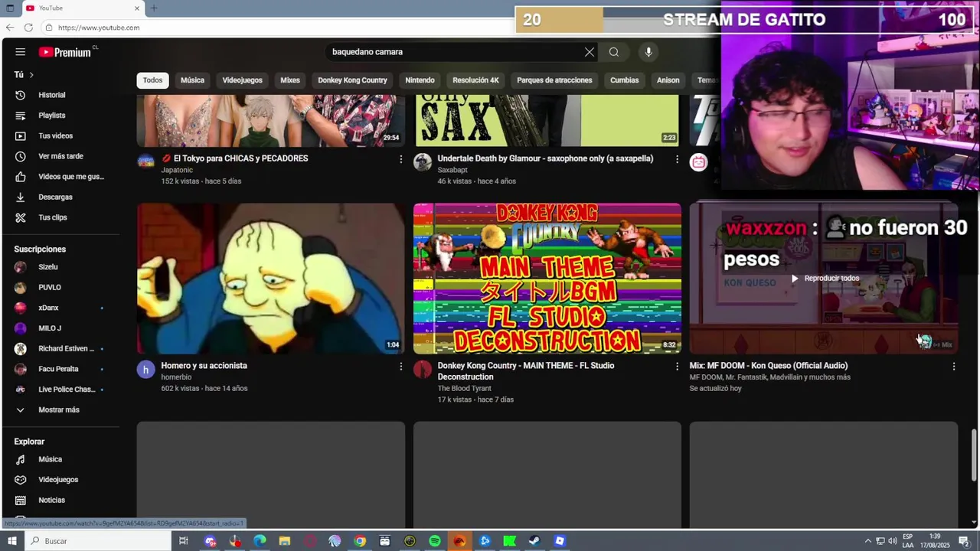Click the page vertical scrollbar thumb

click(x=974, y=455)
